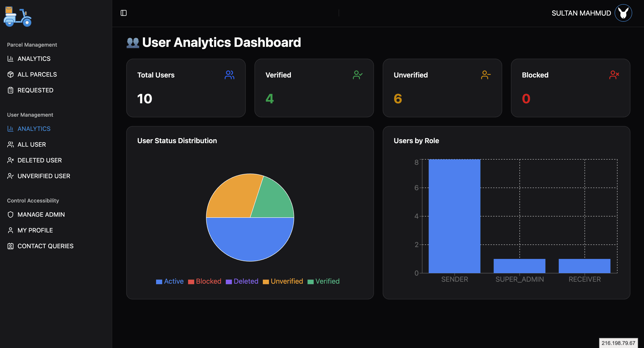The height and width of the screenshot is (348, 644).
Task: Navigate to My Profile
Action: pyautogui.click(x=35, y=230)
